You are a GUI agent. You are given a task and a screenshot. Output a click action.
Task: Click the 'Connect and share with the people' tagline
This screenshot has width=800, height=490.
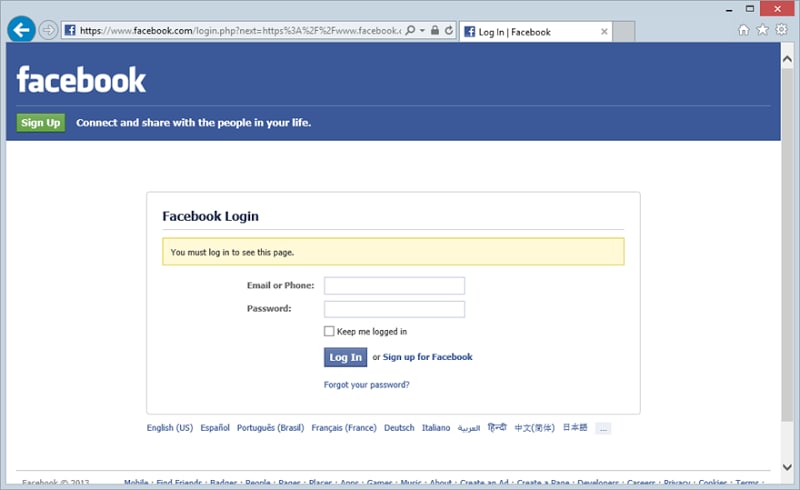point(193,122)
